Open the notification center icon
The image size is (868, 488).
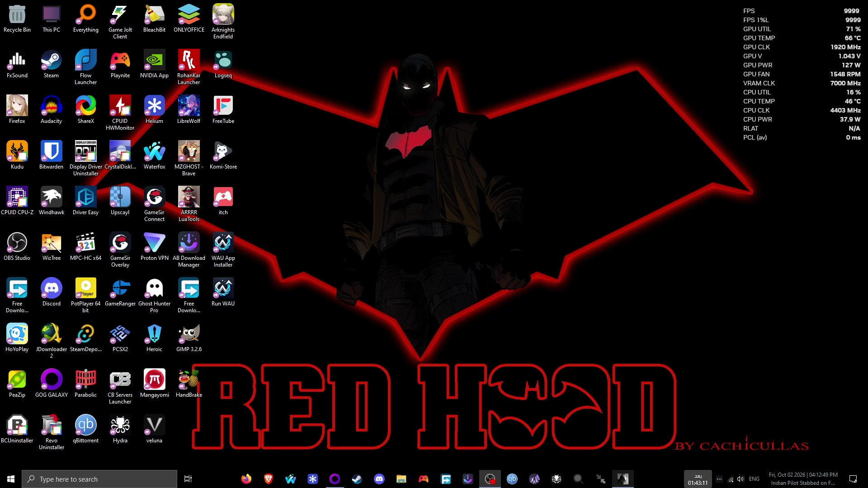853,479
